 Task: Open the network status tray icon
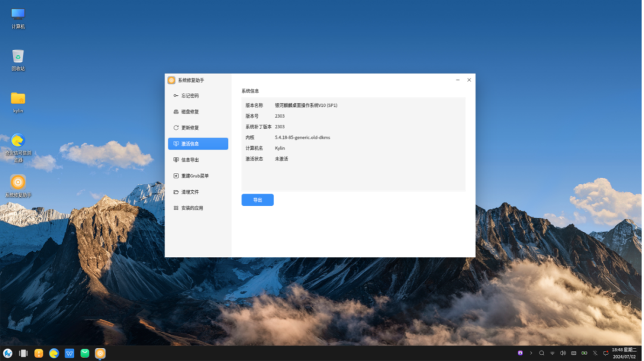(552, 353)
